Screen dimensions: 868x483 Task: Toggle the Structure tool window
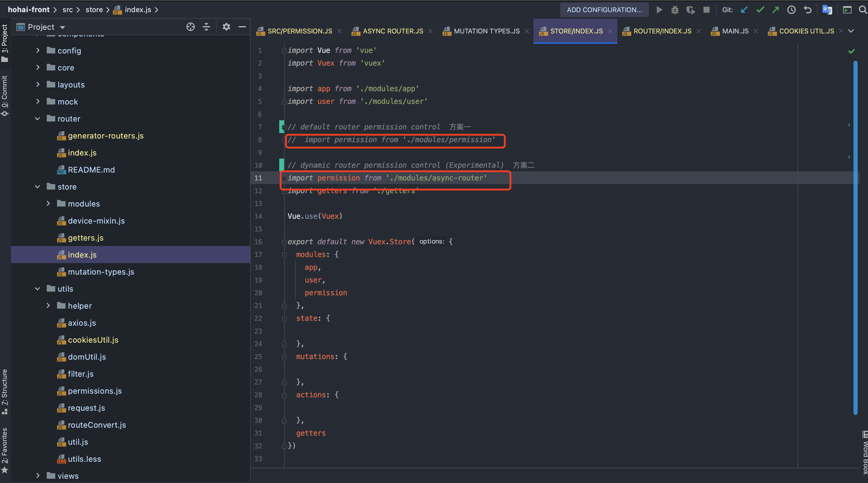click(5, 391)
